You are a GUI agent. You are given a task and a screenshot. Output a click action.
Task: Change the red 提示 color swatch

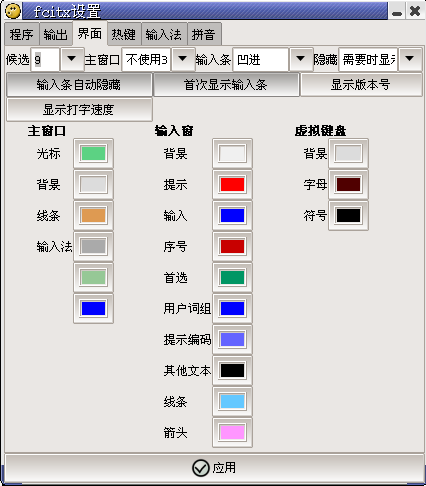click(x=232, y=184)
